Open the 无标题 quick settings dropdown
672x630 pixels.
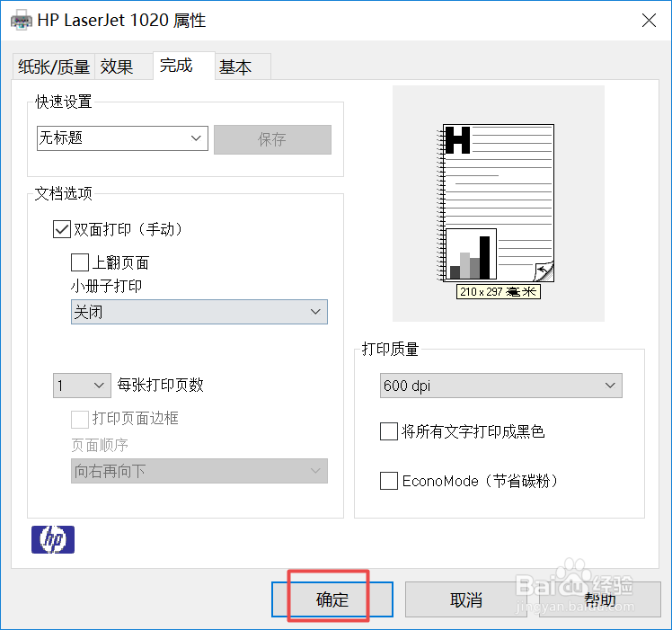pos(122,138)
